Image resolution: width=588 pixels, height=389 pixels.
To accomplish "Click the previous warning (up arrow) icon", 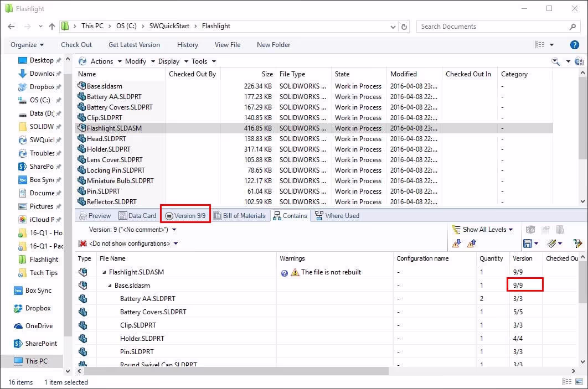I will (472, 243).
